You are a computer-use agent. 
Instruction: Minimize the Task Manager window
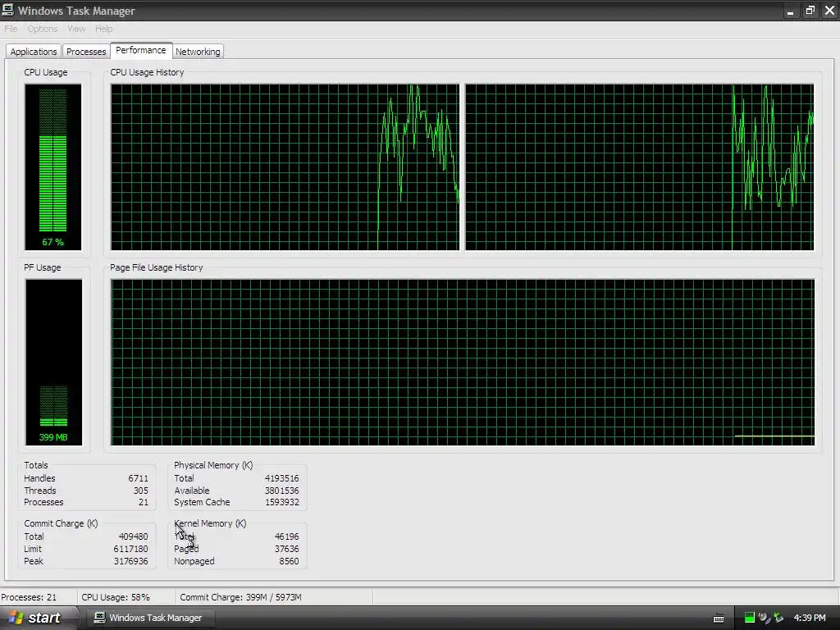(x=790, y=11)
